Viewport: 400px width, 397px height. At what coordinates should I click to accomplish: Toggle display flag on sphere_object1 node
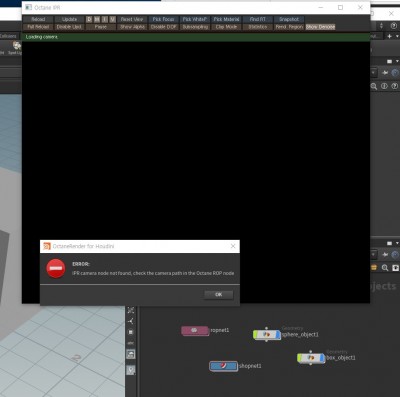[278, 334]
